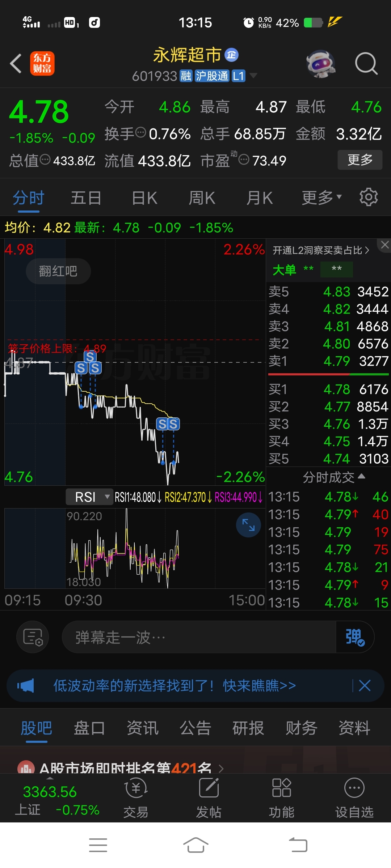Switch to the 分时 tab
The image size is (391, 868).
pos(29,198)
